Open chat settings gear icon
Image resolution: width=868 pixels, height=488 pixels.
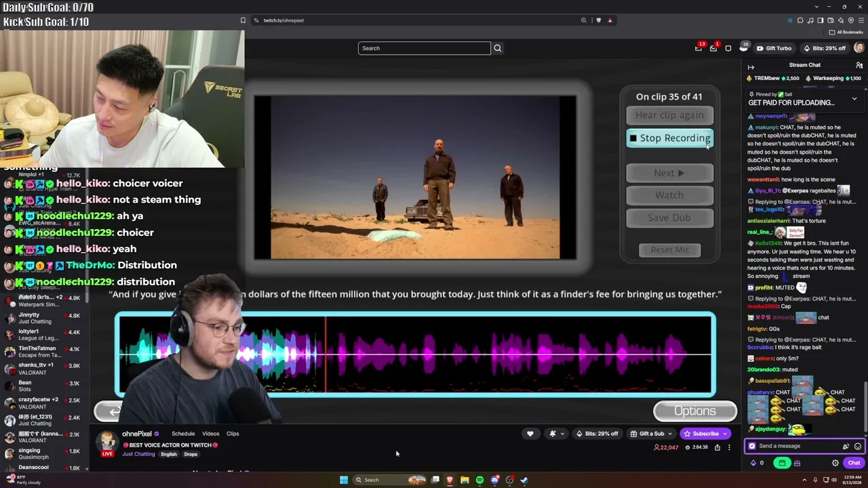[x=835, y=463]
